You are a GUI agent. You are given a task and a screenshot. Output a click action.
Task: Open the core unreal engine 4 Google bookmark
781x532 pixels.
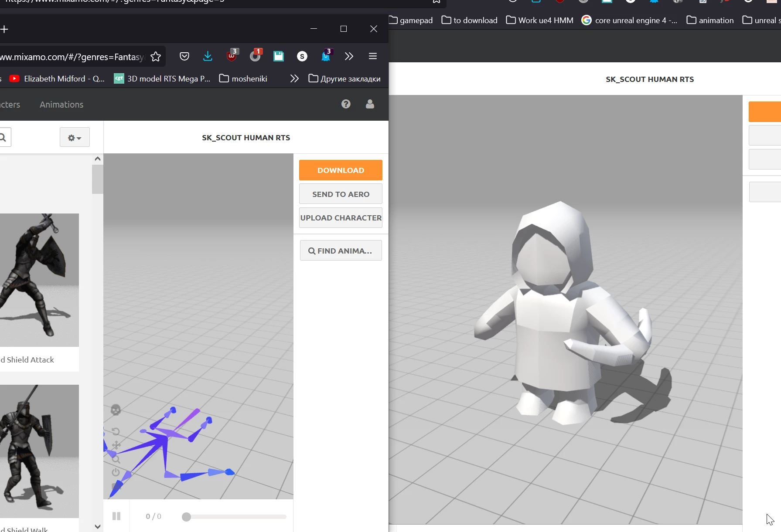[630, 20]
